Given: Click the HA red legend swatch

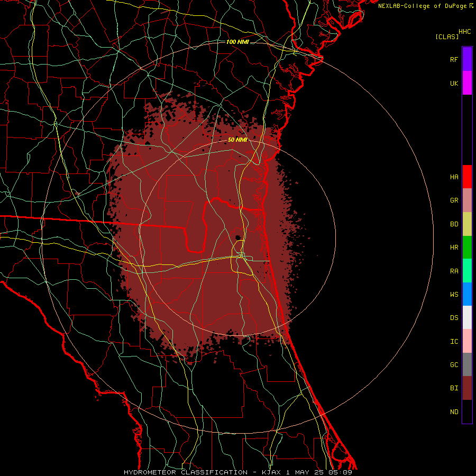Looking at the screenshot, I should (x=467, y=177).
